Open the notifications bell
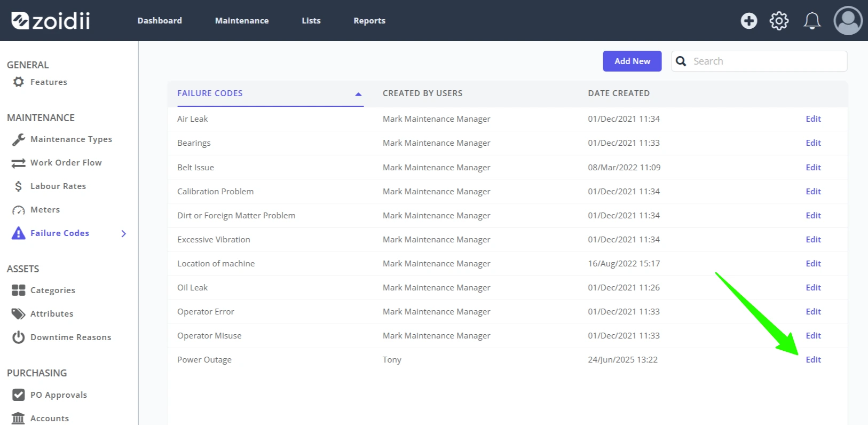 [x=812, y=21]
